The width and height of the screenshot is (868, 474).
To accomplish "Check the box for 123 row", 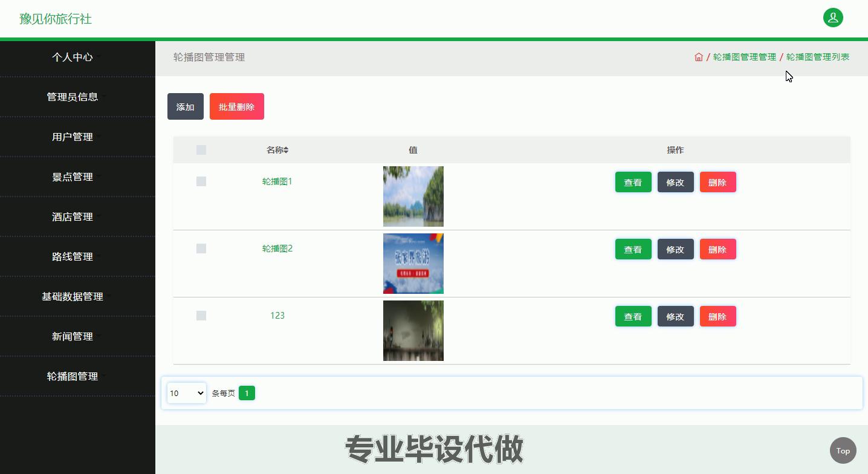I will [201, 316].
